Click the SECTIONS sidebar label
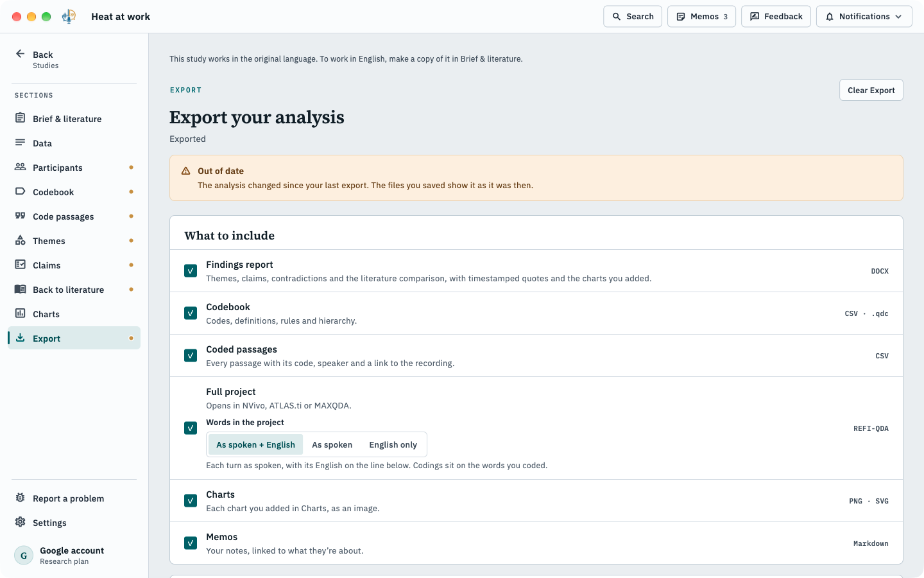This screenshot has width=924, height=578. pos(34,95)
